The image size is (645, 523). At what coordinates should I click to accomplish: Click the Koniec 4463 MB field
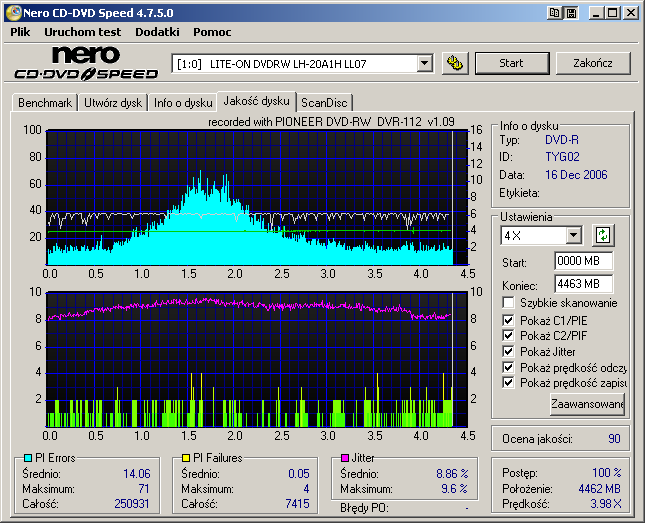click(583, 284)
